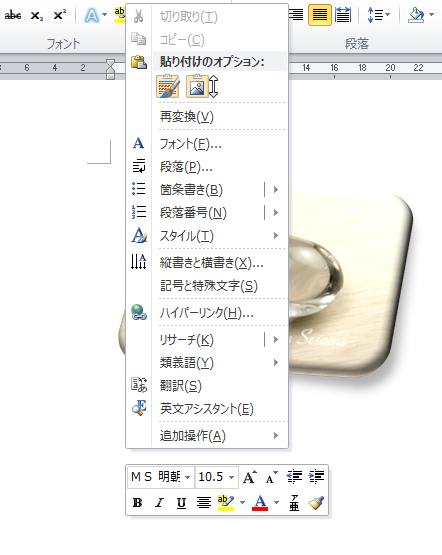Toggle Bold in the mini toolbar
The image size is (442, 555).
pyautogui.click(x=137, y=502)
